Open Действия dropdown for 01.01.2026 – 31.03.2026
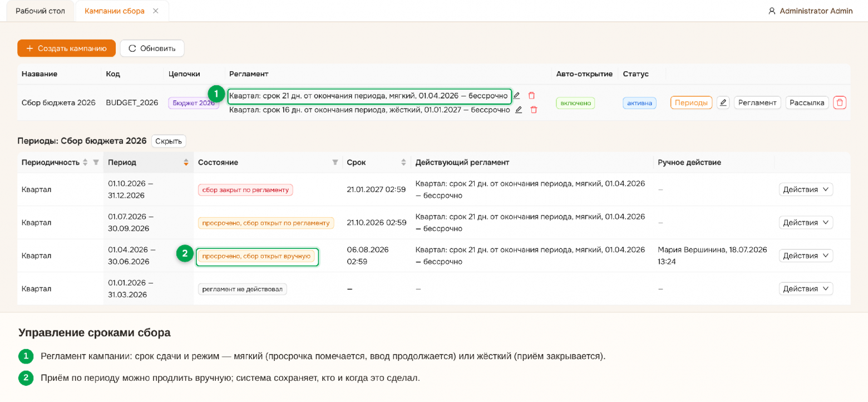868x402 pixels. [x=806, y=289]
